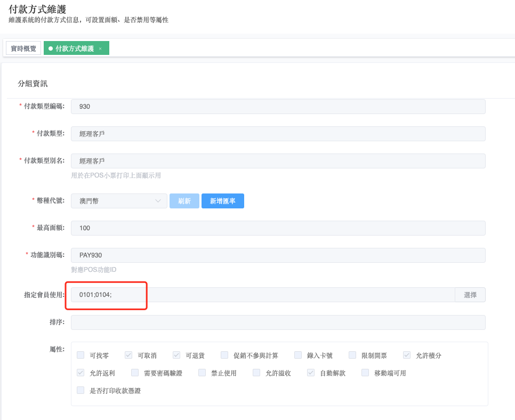
Task: Click the 付款方式維護 page title
Action: pos(37,9)
